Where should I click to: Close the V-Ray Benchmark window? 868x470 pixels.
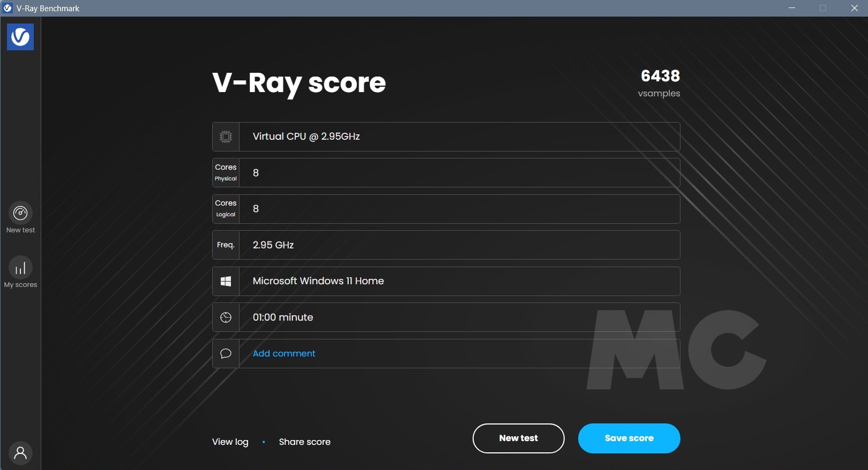click(x=855, y=8)
